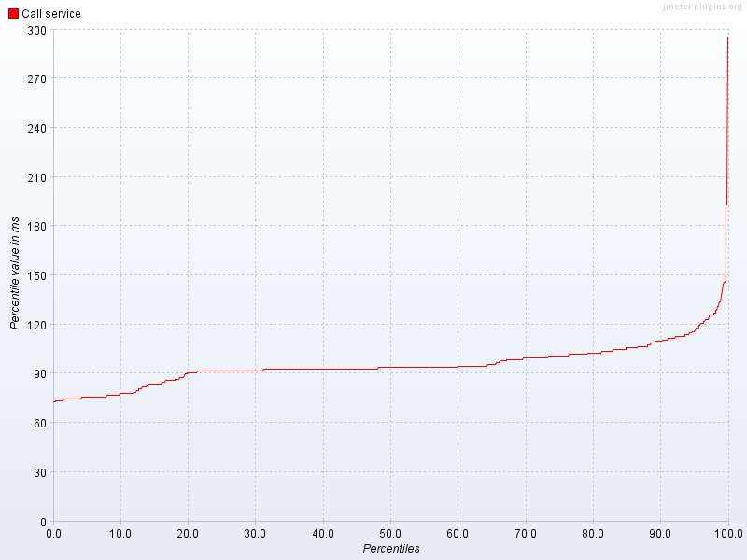The height and width of the screenshot is (560, 747).
Task: Select the 50.0 tick on the x-axis
Action: pyautogui.click(x=390, y=532)
